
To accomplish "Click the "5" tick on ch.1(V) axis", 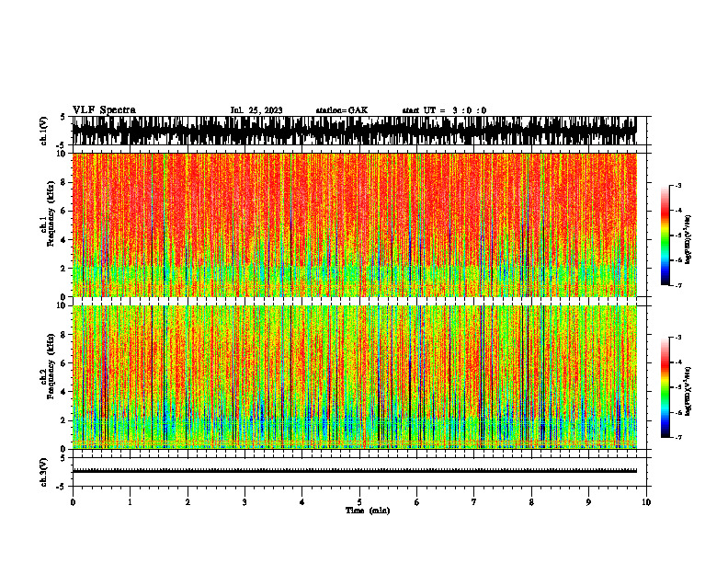I will [x=63, y=118].
